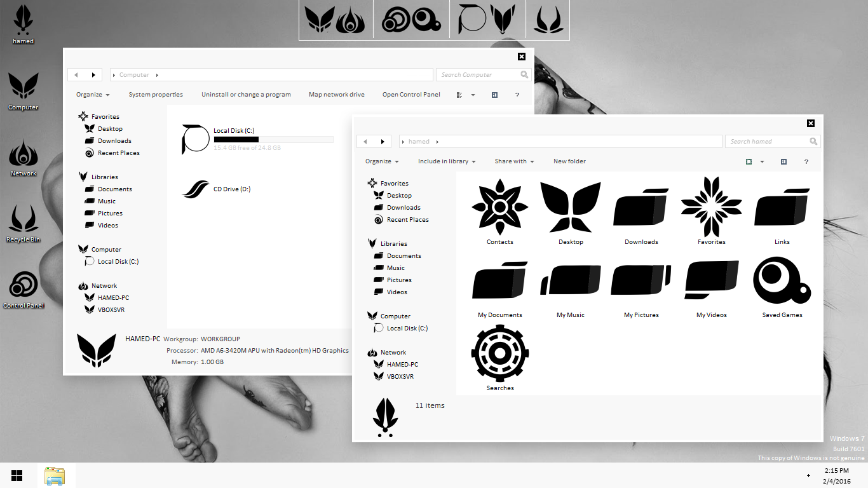The height and width of the screenshot is (488, 868).
Task: Toggle the preview pane in Computer window
Action: coord(494,95)
